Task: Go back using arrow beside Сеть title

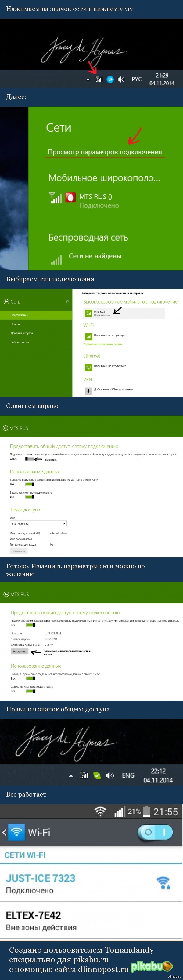Action: (x=6, y=302)
